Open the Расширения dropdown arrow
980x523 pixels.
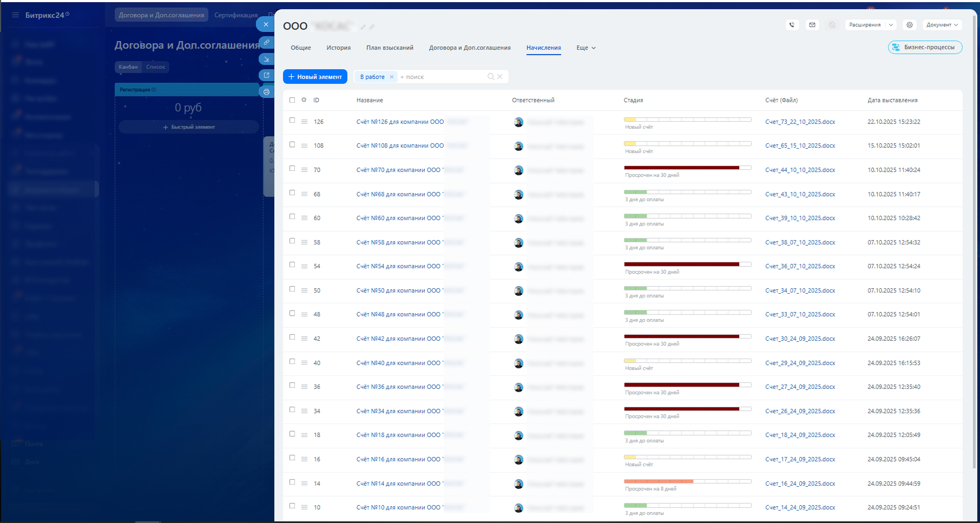click(x=891, y=25)
